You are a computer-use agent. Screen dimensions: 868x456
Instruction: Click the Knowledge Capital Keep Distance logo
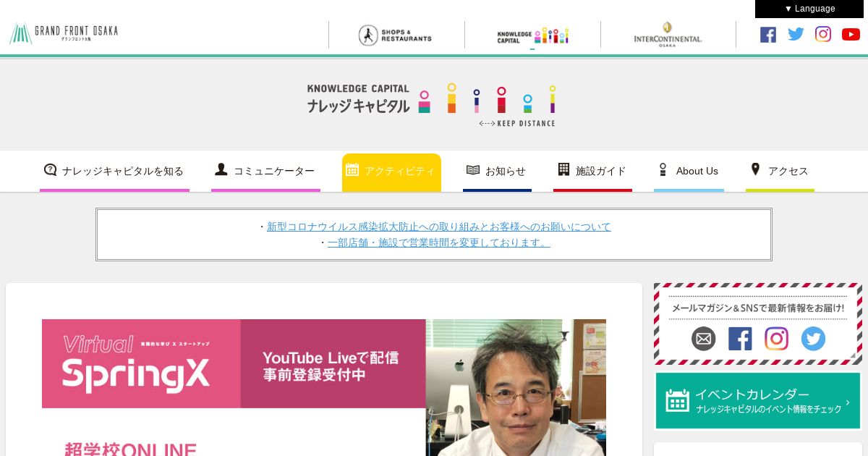point(432,105)
